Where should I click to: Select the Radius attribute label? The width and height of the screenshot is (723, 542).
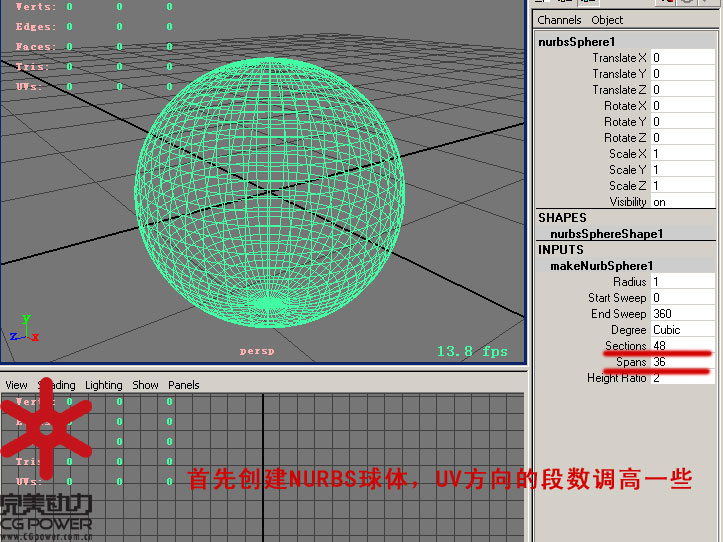pos(629,281)
